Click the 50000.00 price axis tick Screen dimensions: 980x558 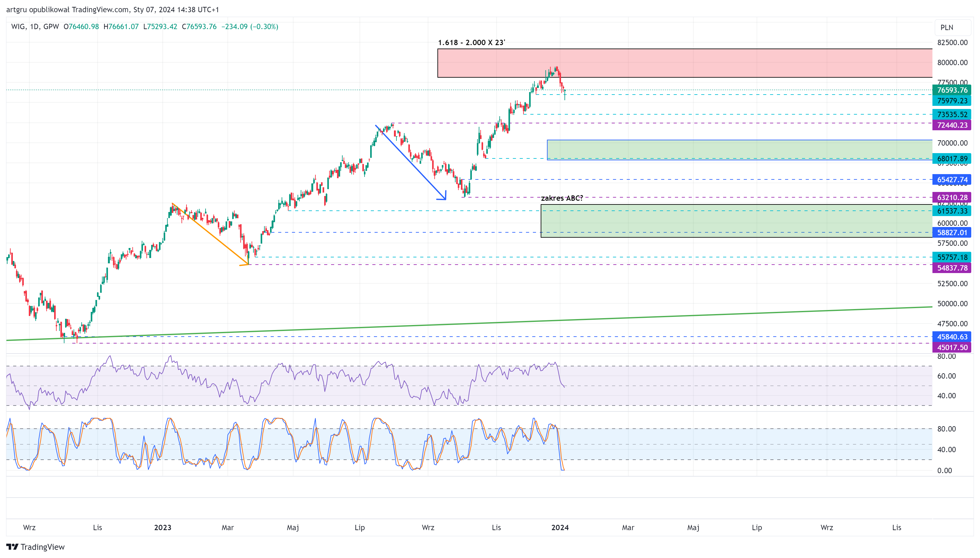click(x=952, y=303)
